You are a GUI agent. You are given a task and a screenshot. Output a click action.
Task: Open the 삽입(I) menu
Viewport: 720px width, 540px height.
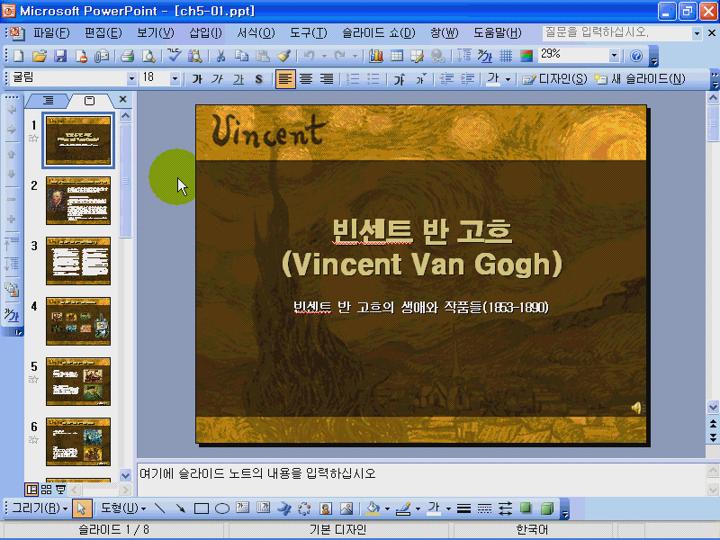[206, 33]
